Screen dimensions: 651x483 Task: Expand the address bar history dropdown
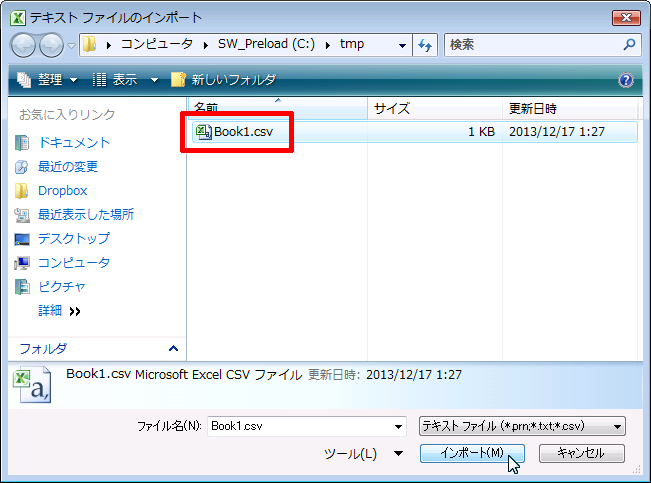click(402, 45)
